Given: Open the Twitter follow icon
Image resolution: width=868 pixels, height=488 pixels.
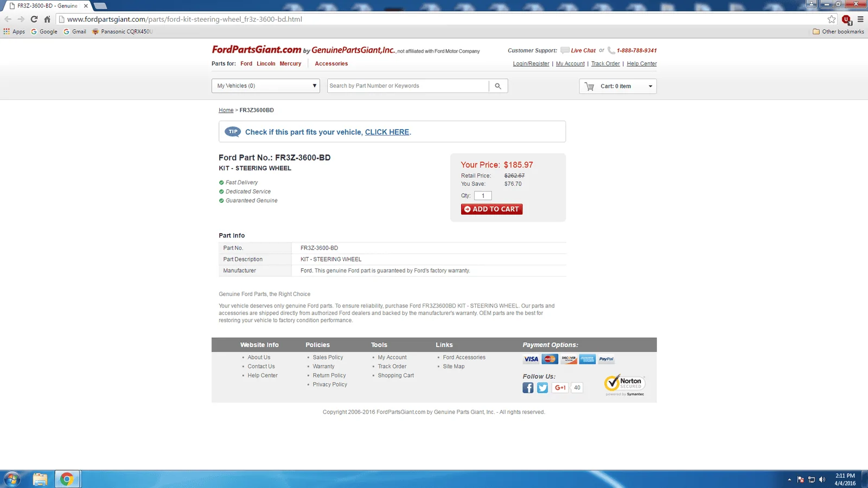Looking at the screenshot, I should click(542, 388).
